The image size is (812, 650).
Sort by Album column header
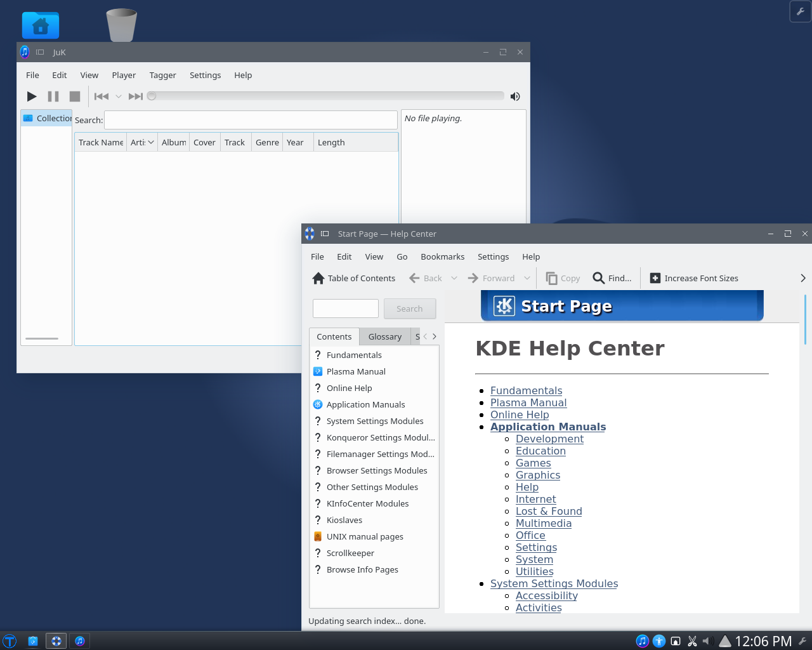tap(174, 142)
